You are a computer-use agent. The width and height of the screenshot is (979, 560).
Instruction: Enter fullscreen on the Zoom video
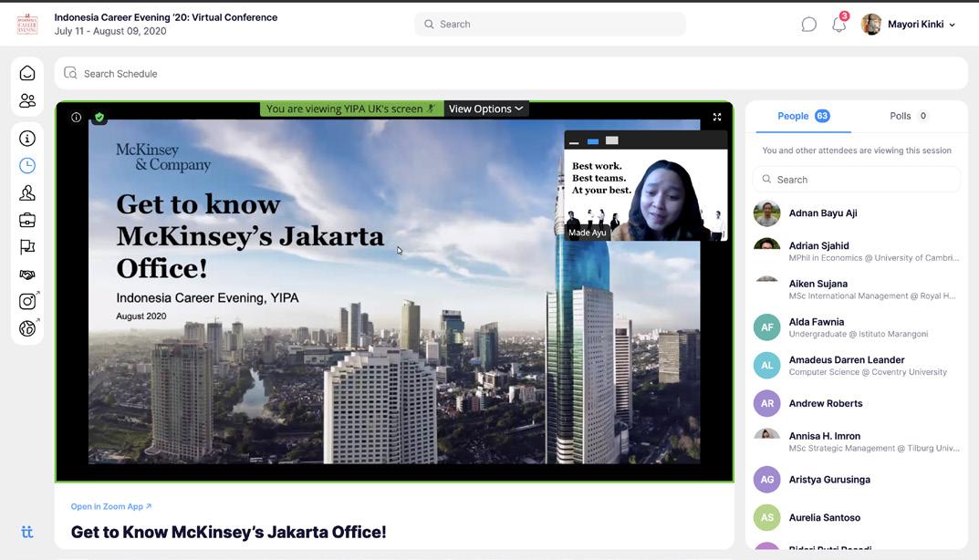[717, 117]
